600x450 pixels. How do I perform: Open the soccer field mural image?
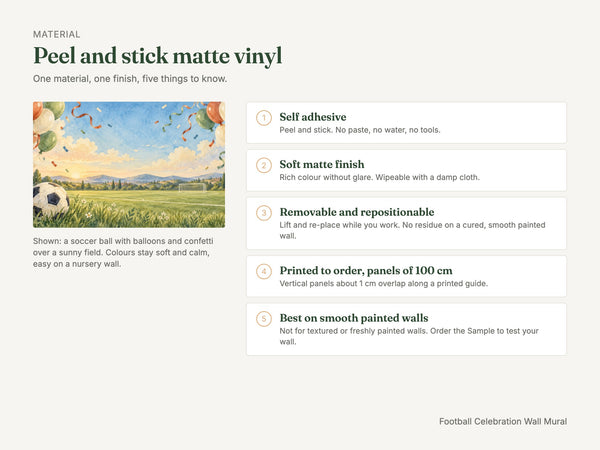pyautogui.click(x=129, y=165)
